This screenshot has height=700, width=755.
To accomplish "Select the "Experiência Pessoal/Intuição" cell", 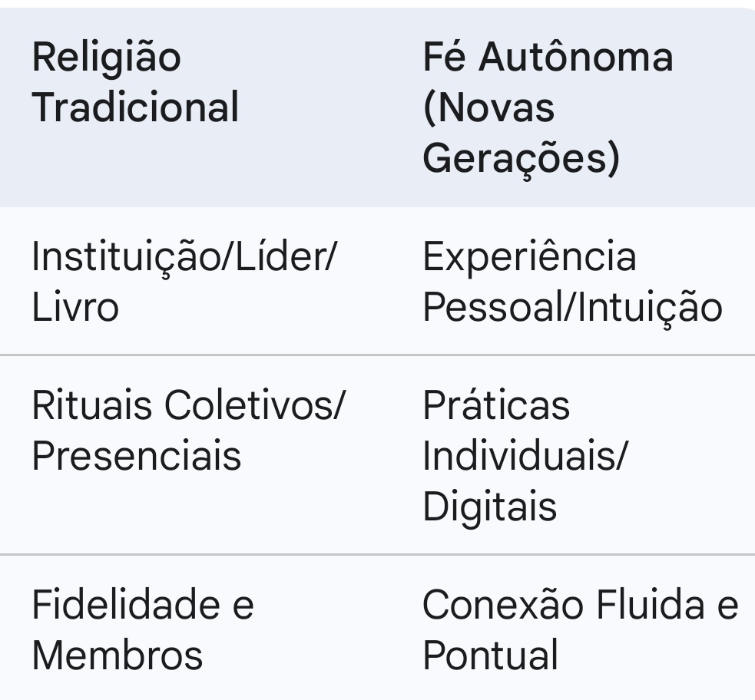I will [x=572, y=281].
